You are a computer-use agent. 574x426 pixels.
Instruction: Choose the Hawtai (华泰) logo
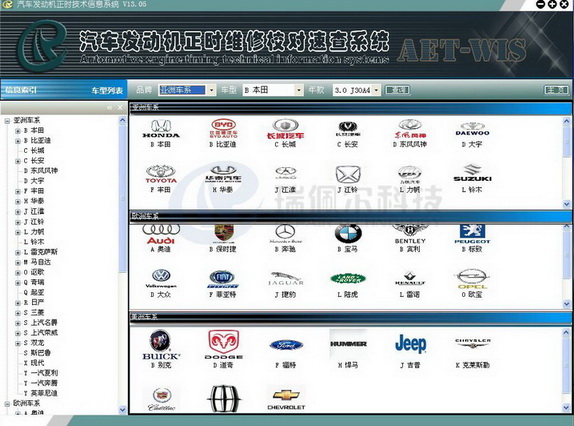click(223, 174)
